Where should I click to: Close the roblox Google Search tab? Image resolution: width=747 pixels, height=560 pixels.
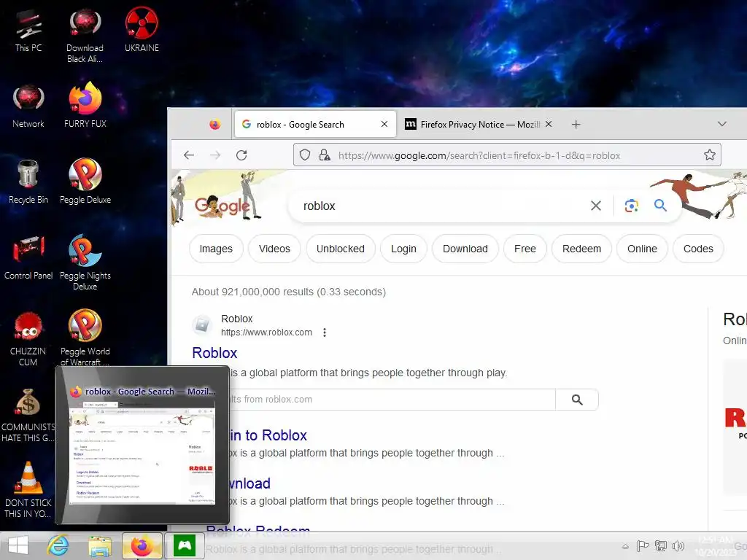pos(384,124)
